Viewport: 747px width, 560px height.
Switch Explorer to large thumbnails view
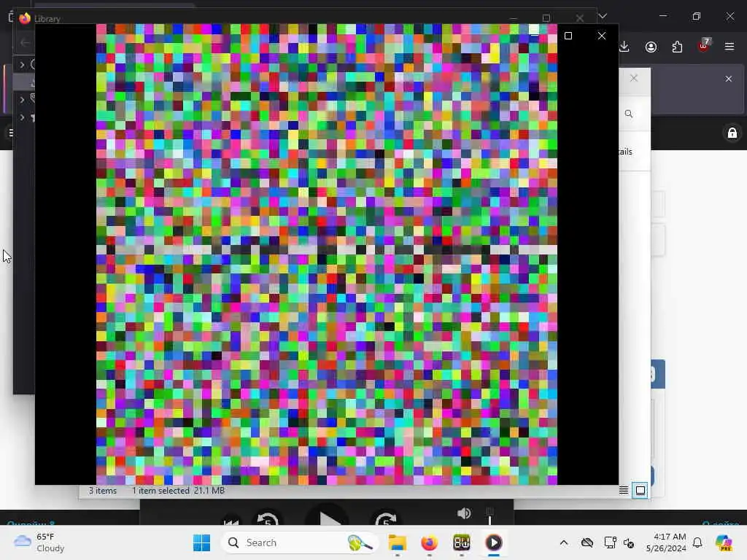tap(640, 490)
